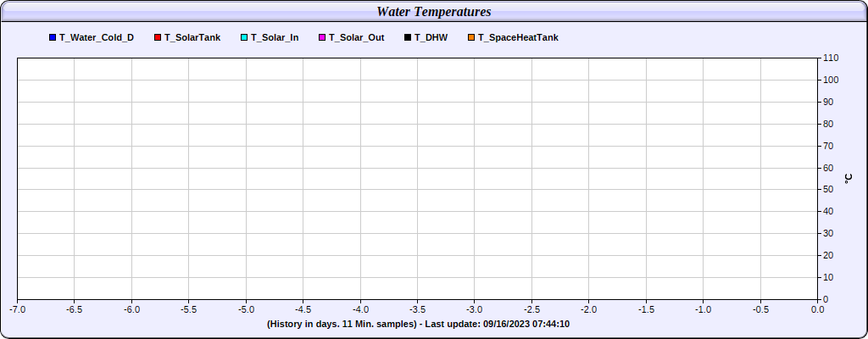Click the cyan T_Solar_In legend swatch
The height and width of the screenshot is (339, 868).
pos(244,37)
